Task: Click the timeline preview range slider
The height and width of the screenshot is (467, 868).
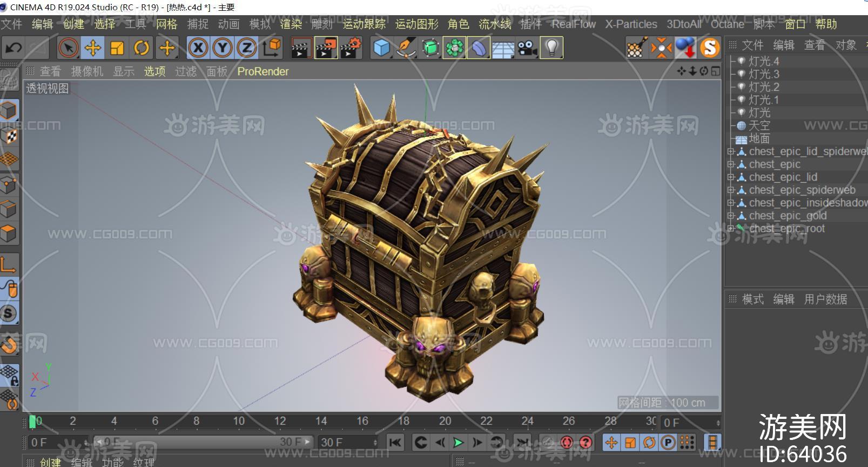Action: [203, 442]
